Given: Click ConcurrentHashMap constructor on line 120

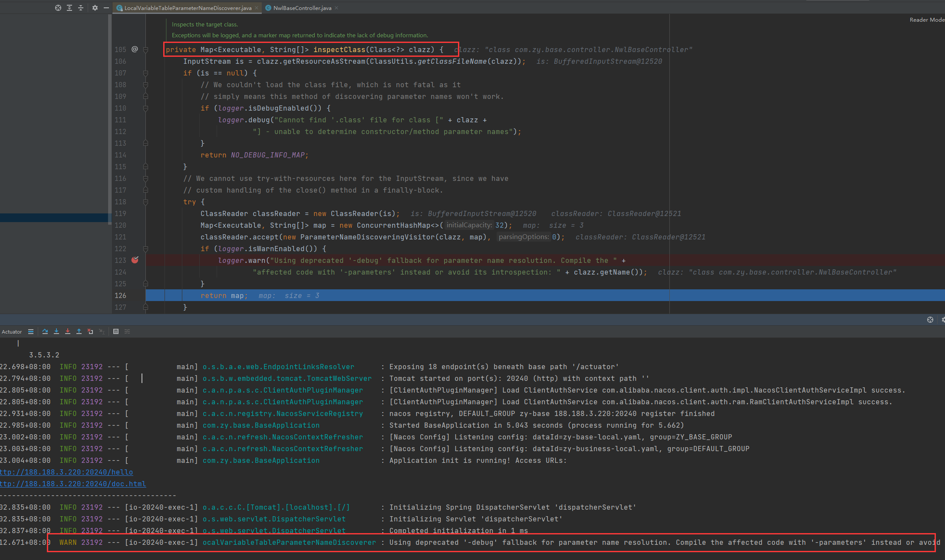Looking at the screenshot, I should pyautogui.click(x=394, y=225).
